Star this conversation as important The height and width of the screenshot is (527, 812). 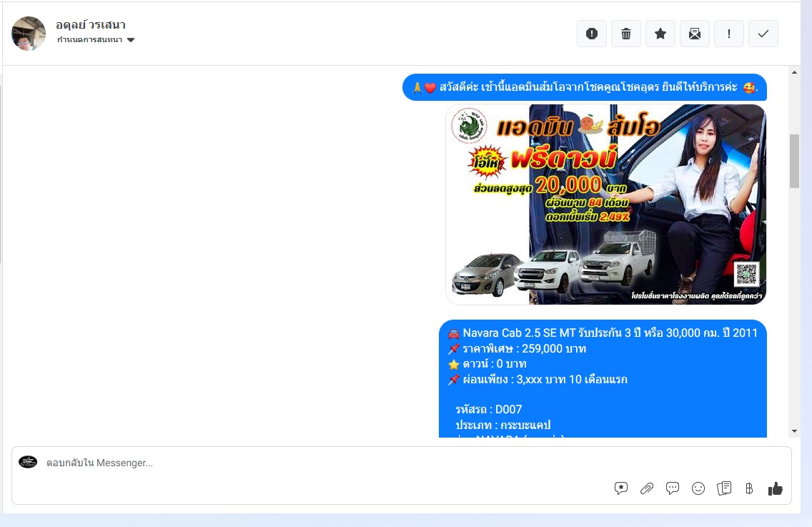(x=660, y=34)
